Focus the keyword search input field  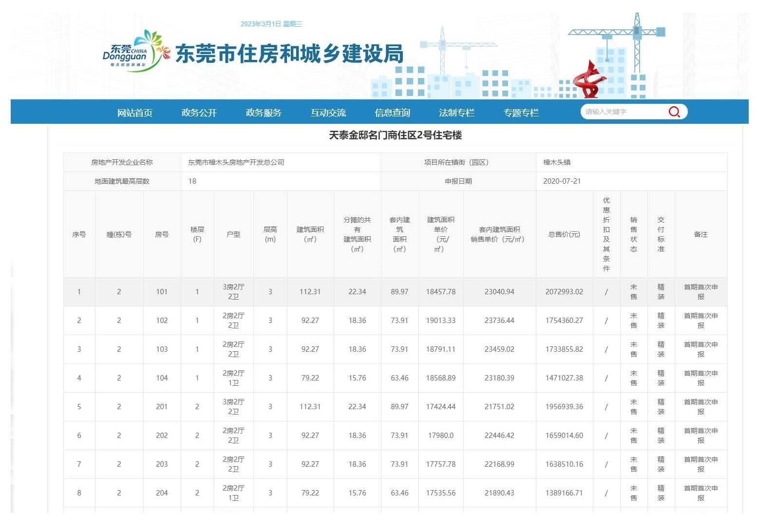(x=624, y=112)
